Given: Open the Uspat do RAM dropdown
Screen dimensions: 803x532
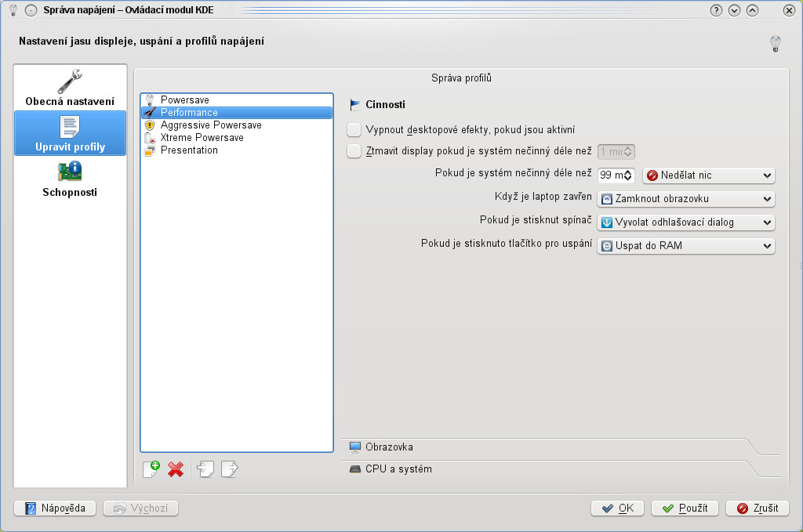Looking at the screenshot, I should pyautogui.click(x=686, y=246).
